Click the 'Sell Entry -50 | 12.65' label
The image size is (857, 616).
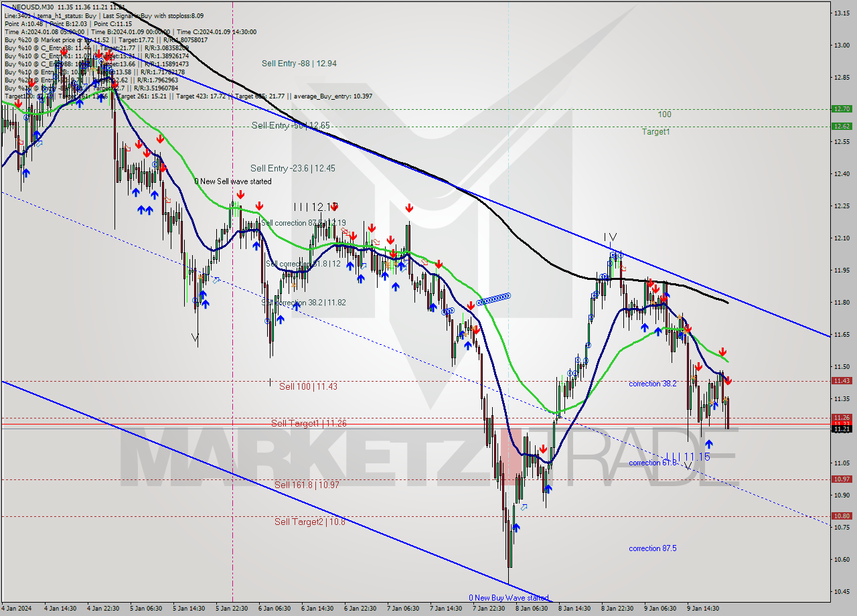[291, 125]
